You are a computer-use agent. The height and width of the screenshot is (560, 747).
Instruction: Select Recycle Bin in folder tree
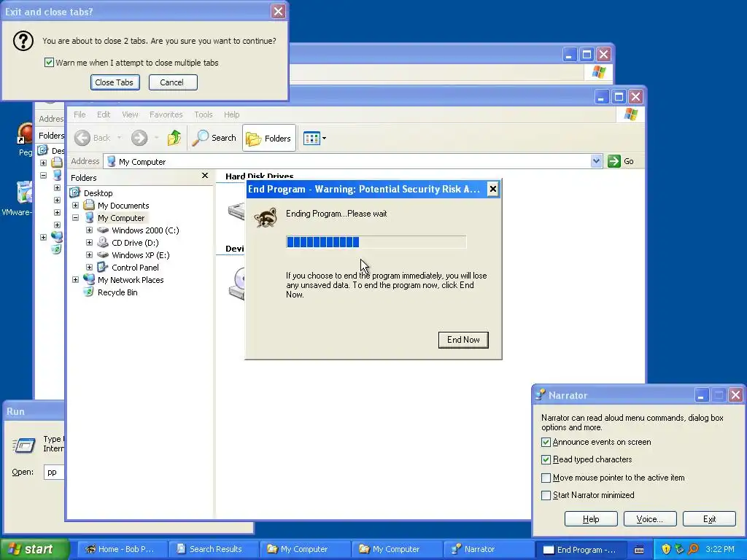coord(117,292)
